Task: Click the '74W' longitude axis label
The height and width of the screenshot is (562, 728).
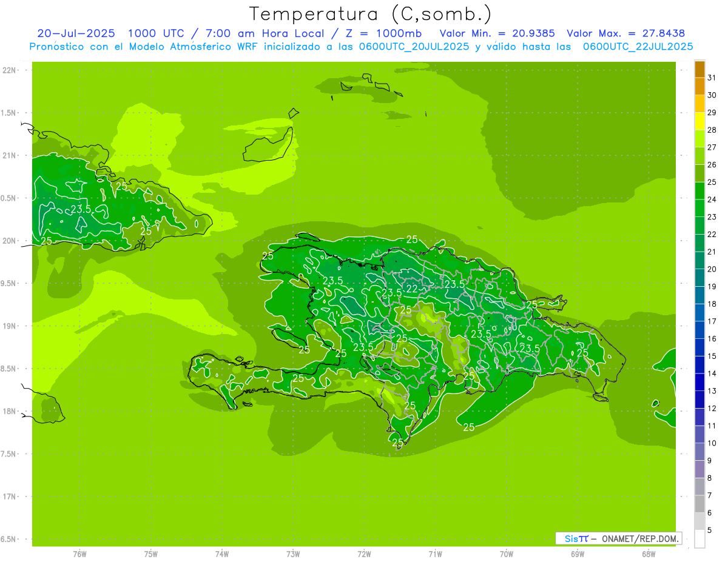Action: pos(222,554)
